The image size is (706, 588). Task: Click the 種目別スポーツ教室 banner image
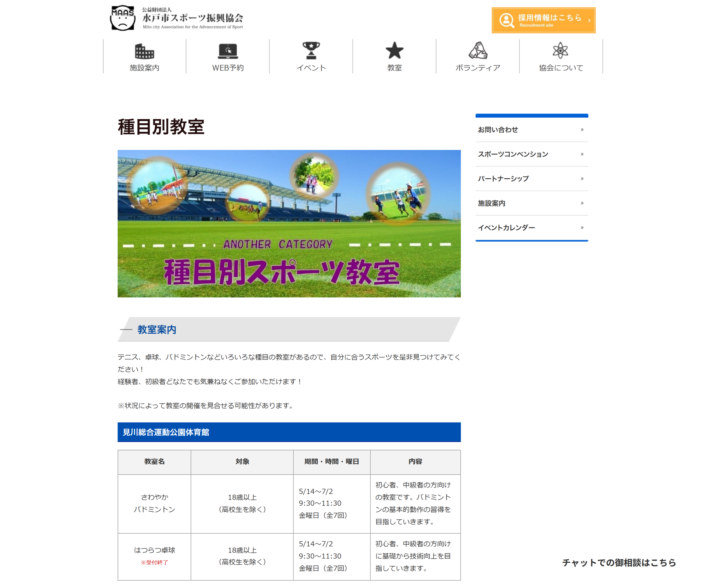(289, 224)
